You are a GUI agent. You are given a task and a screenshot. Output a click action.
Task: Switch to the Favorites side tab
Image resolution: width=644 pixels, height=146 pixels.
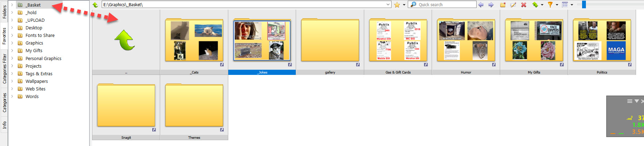pyautogui.click(x=4, y=36)
